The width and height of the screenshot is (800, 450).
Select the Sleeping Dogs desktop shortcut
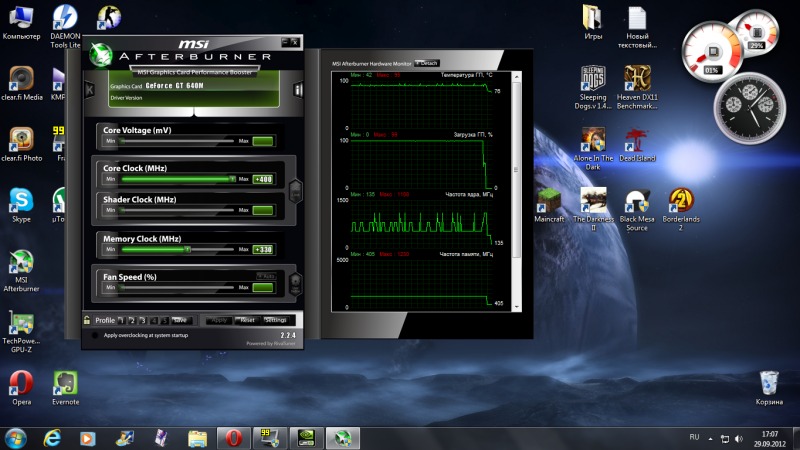tap(593, 87)
